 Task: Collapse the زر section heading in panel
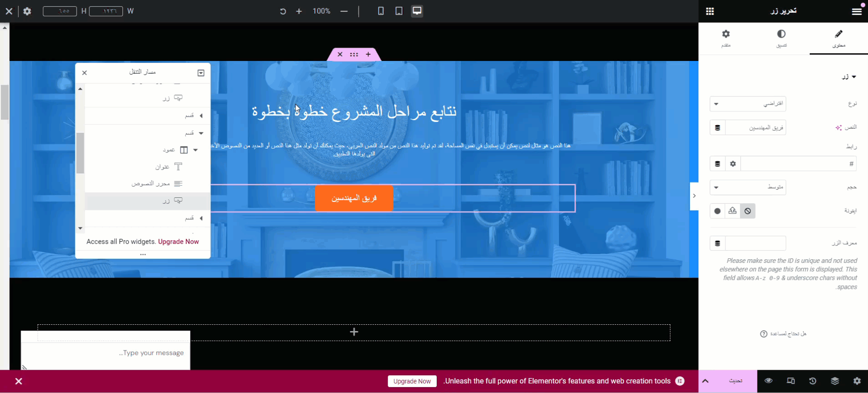click(x=849, y=77)
